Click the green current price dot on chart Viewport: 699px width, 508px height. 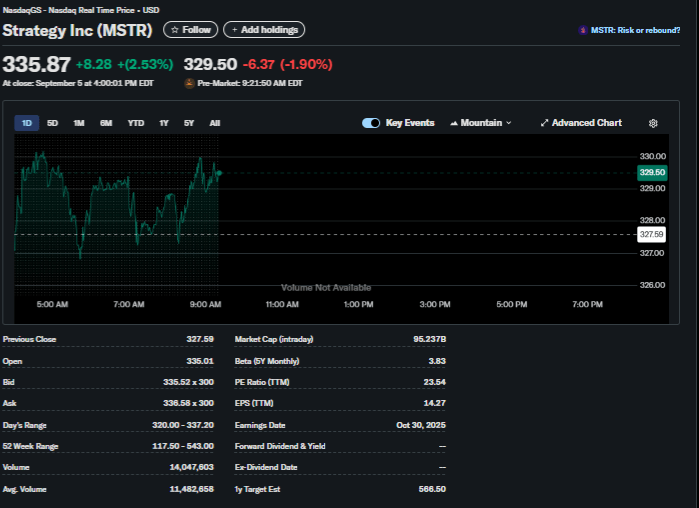pos(219,173)
